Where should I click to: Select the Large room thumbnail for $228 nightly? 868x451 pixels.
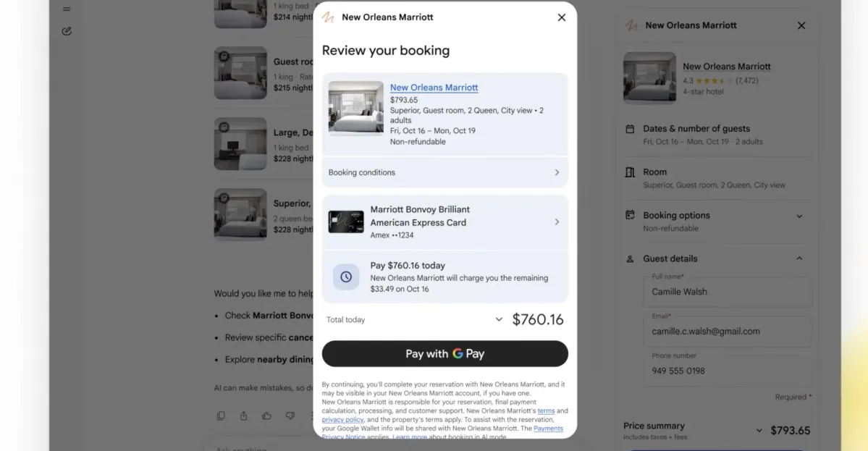point(240,144)
